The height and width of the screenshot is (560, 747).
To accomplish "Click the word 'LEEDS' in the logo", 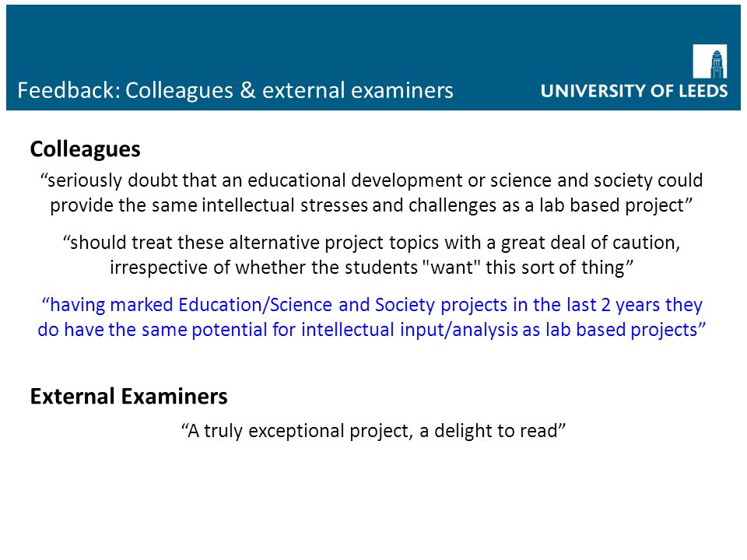I will tap(701, 91).
